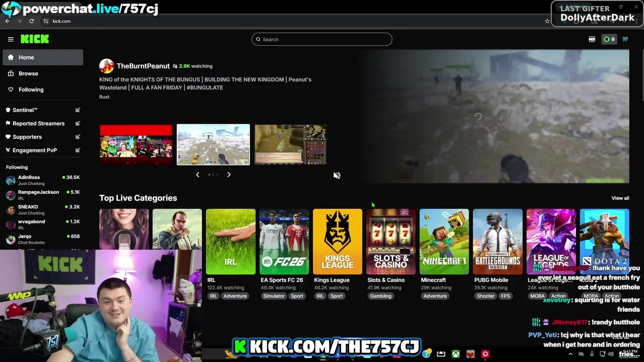Open the Kings League category card
The image size is (644, 362).
tap(337, 242)
